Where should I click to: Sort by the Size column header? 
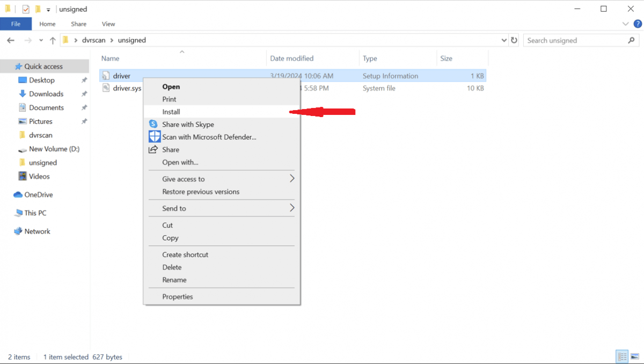[462, 59]
